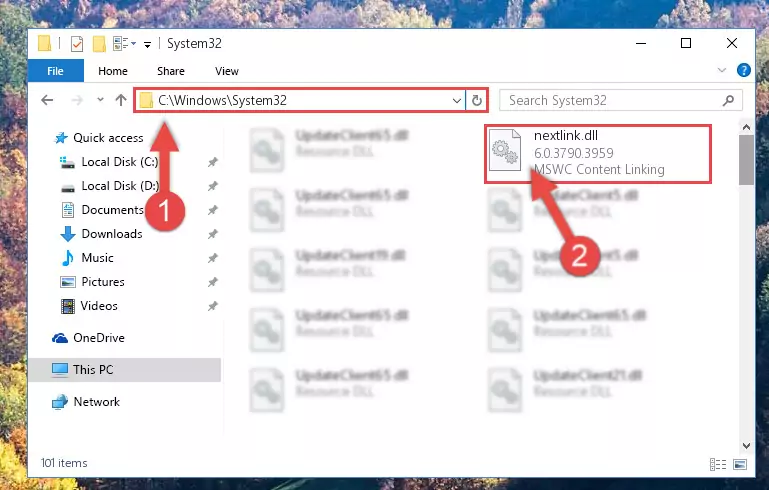This screenshot has width=769, height=490.
Task: Switch to the Share ribbon tab
Action: pyautogui.click(x=171, y=71)
